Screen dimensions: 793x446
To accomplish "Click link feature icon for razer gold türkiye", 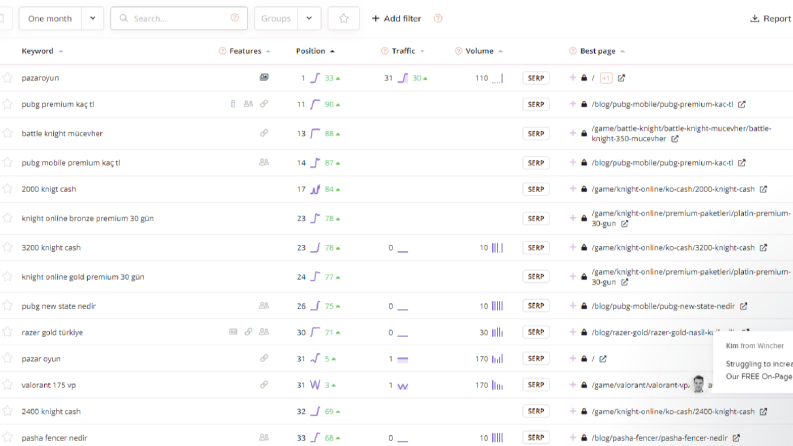I will (x=248, y=332).
